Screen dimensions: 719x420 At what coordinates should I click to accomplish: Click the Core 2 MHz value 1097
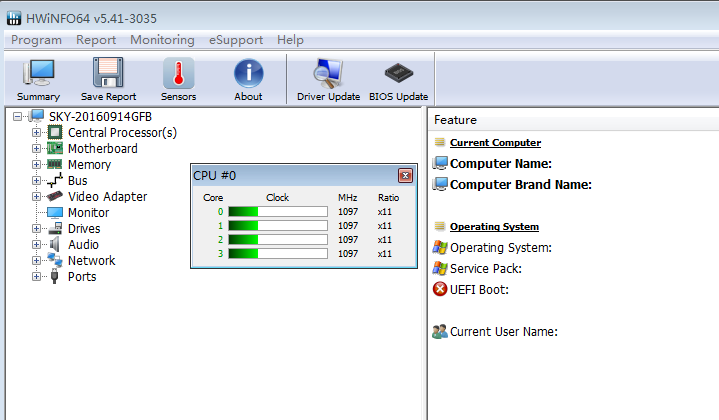click(348, 240)
